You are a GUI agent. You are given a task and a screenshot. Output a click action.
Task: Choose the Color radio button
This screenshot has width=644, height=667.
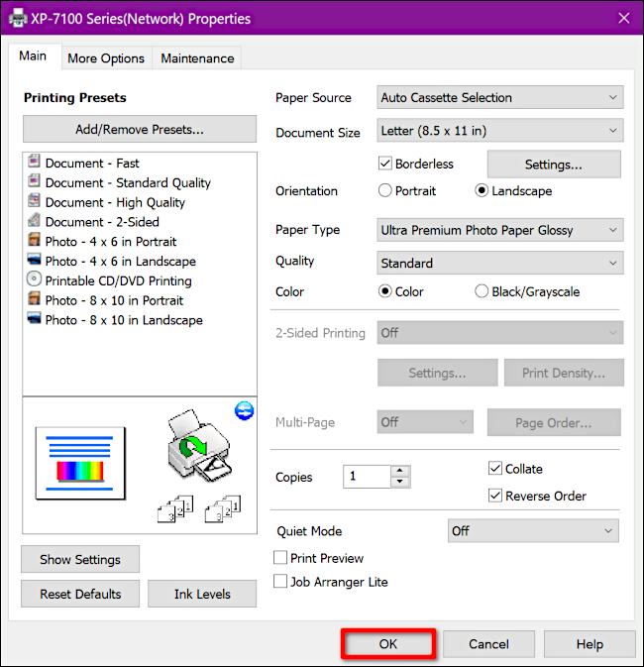tap(385, 291)
